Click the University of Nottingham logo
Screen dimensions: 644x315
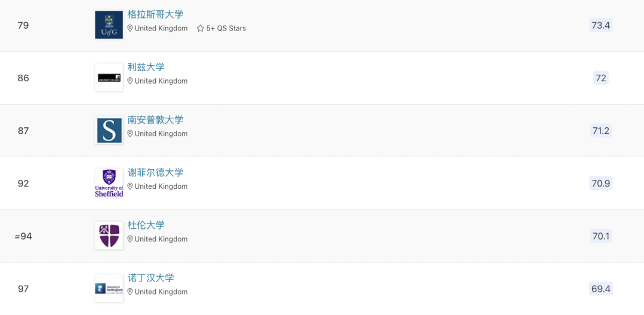coord(109,288)
